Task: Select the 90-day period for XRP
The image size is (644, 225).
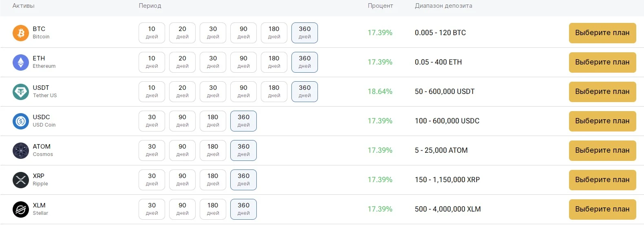Action: point(182,180)
